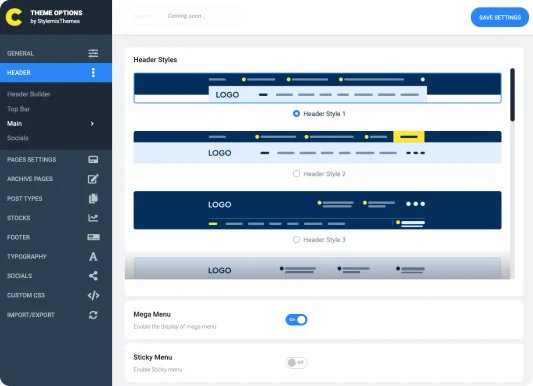Choose the fourth gray header style preview
This screenshot has width=533, height=386.
(x=317, y=268)
